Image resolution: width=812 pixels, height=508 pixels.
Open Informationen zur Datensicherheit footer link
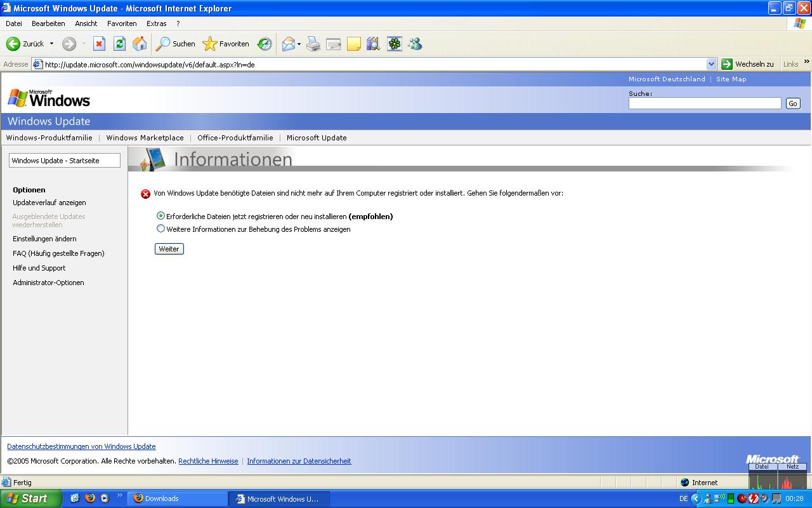(x=299, y=461)
